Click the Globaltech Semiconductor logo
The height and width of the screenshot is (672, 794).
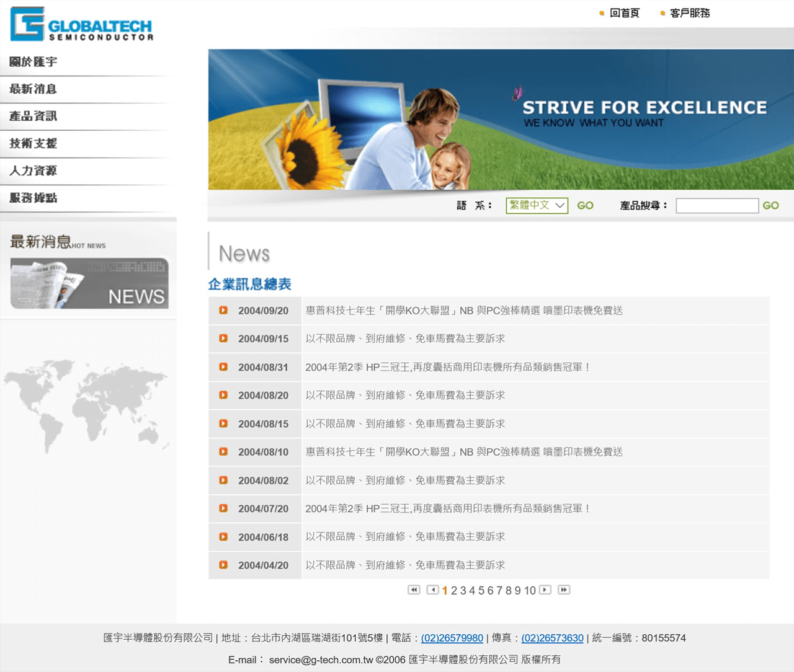tap(82, 24)
